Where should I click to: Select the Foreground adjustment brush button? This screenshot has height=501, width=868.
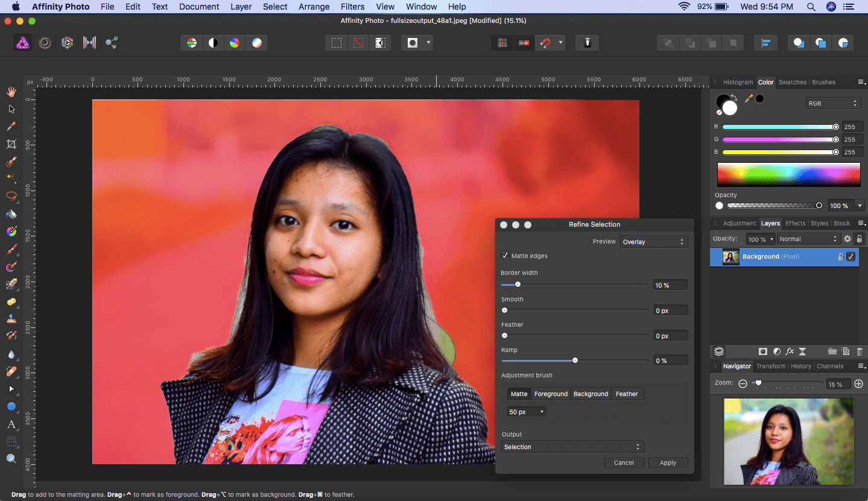(551, 394)
